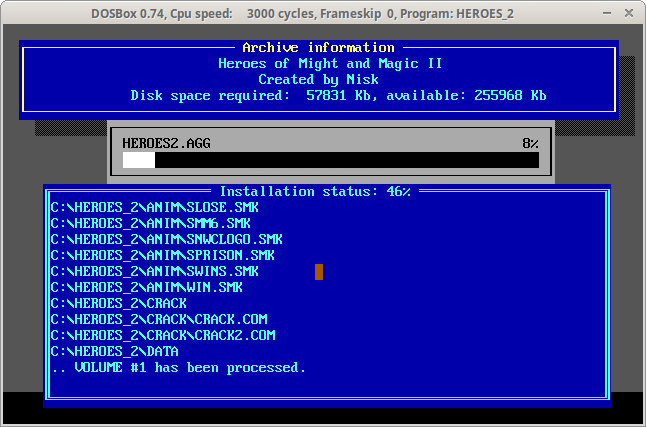This screenshot has width=646, height=427.
Task: Click the Heroes of Might and Magic II title
Action: tap(330, 63)
